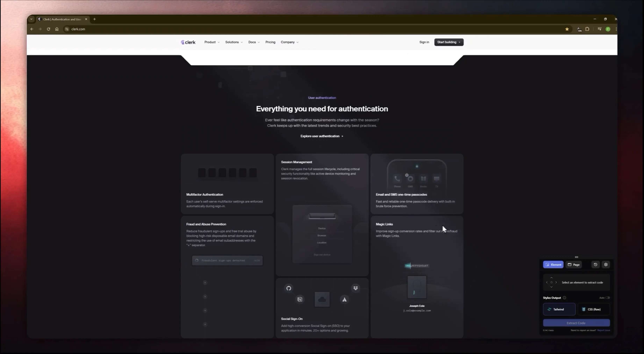The height and width of the screenshot is (354, 644).
Task: Toggle the Auto styles output switch
Action: click(607, 298)
